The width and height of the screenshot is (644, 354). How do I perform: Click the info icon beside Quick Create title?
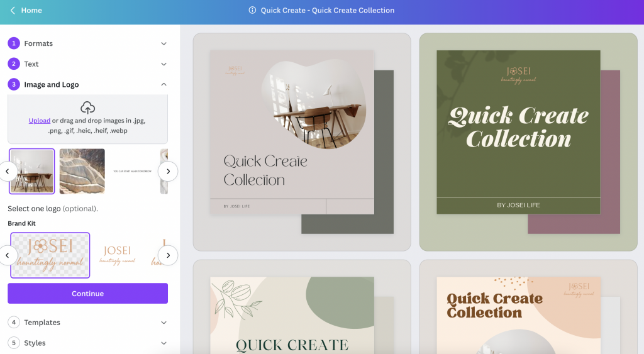coord(252,10)
